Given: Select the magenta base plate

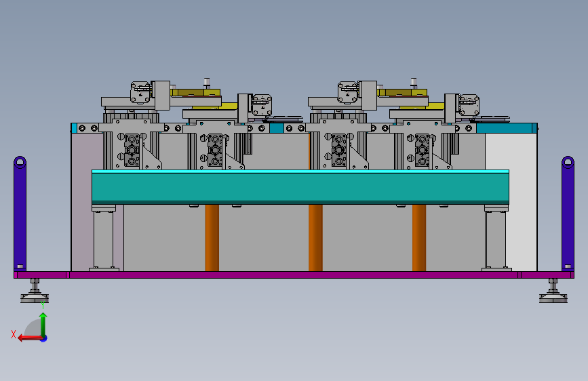Looking at the screenshot, I should [x=294, y=275].
